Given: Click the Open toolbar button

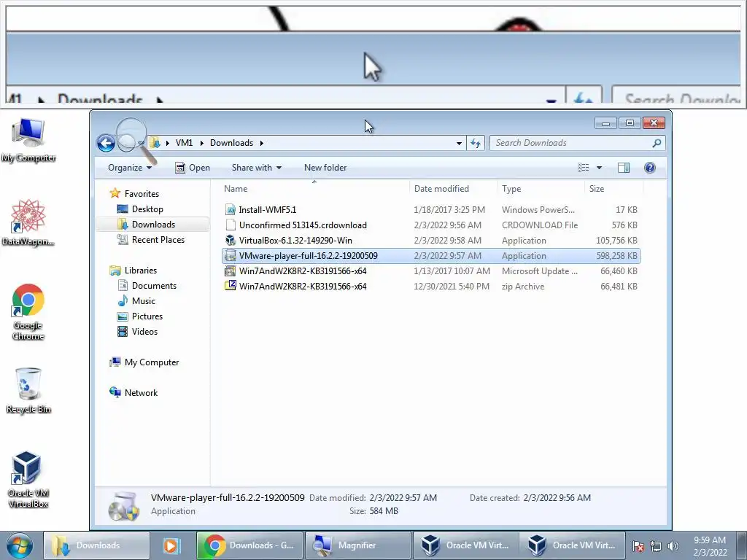Looking at the screenshot, I should click(193, 168).
